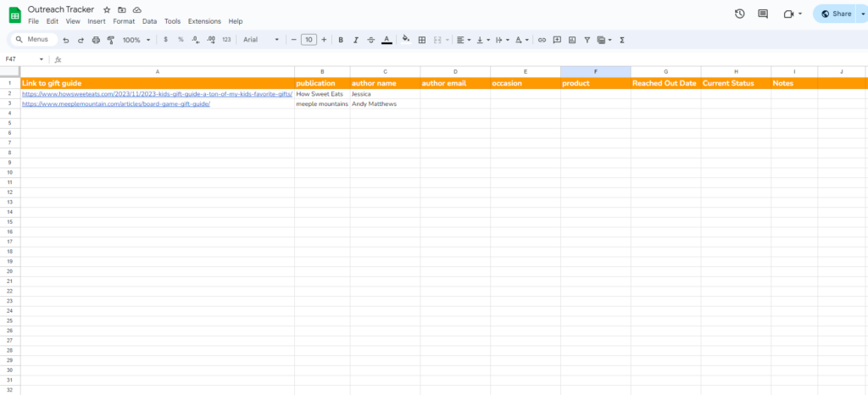Open the horizontal align dropdown
This screenshot has height=395, width=868.
point(463,40)
